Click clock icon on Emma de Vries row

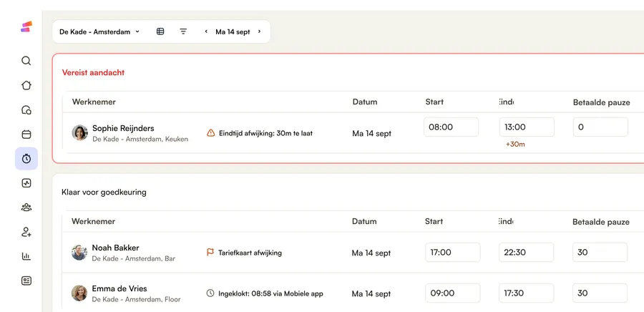click(x=210, y=293)
